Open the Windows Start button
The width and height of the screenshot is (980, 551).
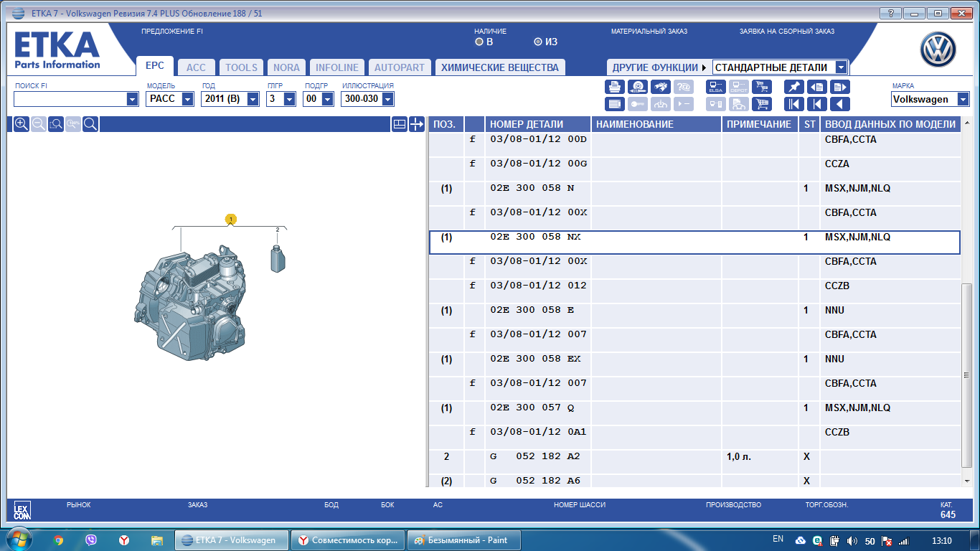(x=17, y=540)
